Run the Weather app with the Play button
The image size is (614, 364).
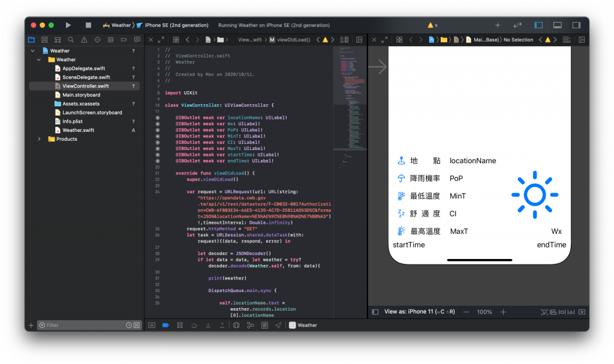click(68, 25)
